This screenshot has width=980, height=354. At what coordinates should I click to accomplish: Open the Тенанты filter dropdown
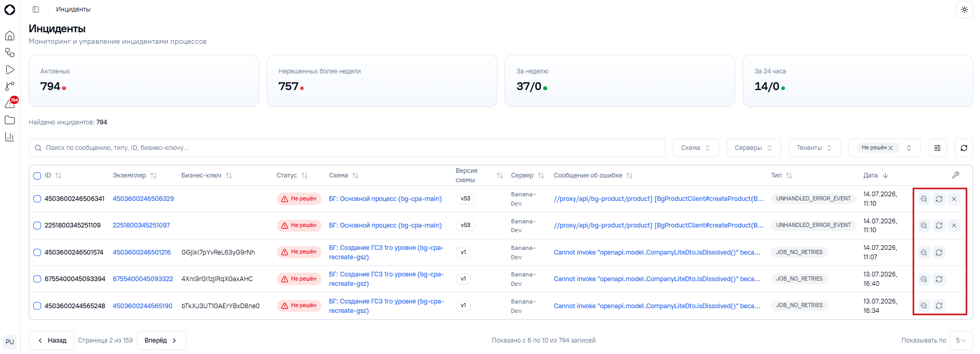point(815,148)
